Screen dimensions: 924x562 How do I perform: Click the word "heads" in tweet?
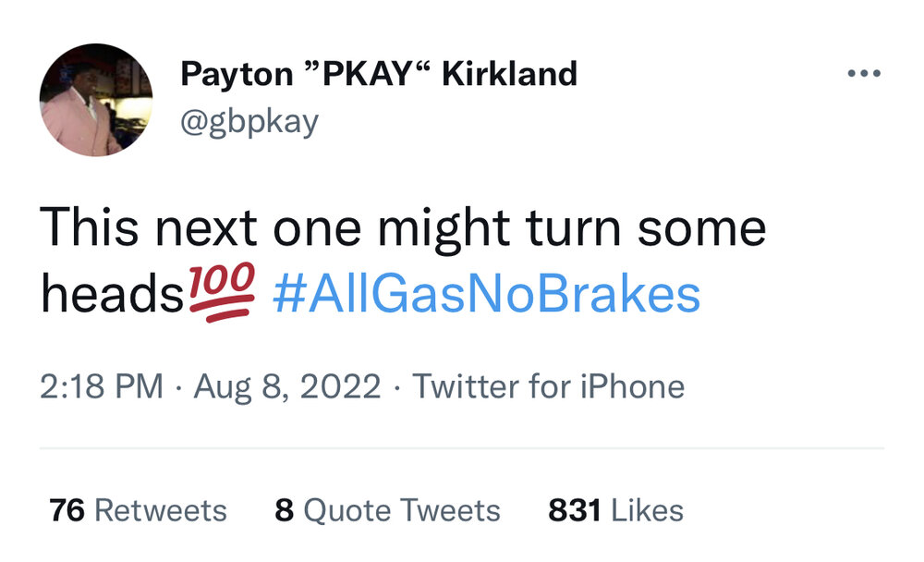pyautogui.click(x=112, y=296)
